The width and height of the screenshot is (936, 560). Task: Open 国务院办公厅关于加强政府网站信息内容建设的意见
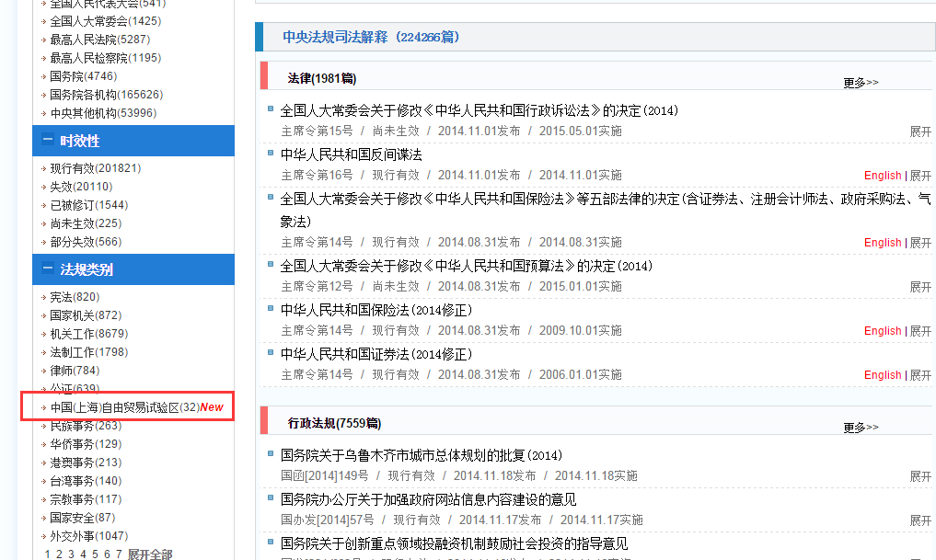[x=428, y=499]
